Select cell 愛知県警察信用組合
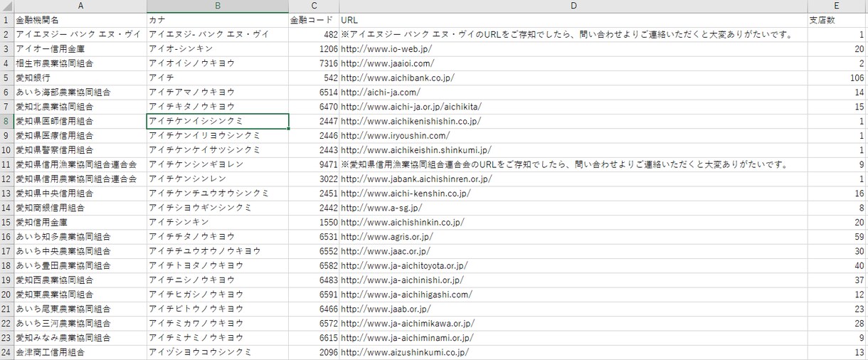 (x=80, y=150)
